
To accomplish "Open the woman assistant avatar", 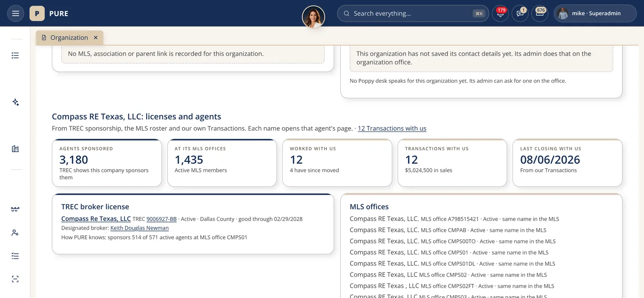I will point(314,17).
